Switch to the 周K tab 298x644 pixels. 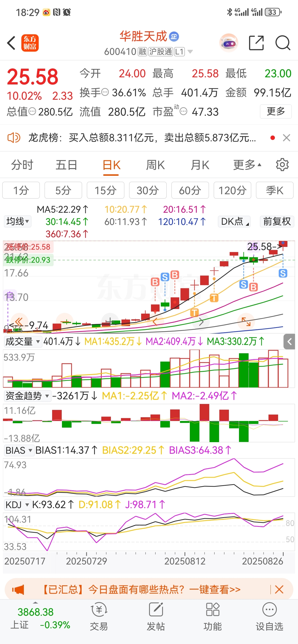(x=155, y=165)
